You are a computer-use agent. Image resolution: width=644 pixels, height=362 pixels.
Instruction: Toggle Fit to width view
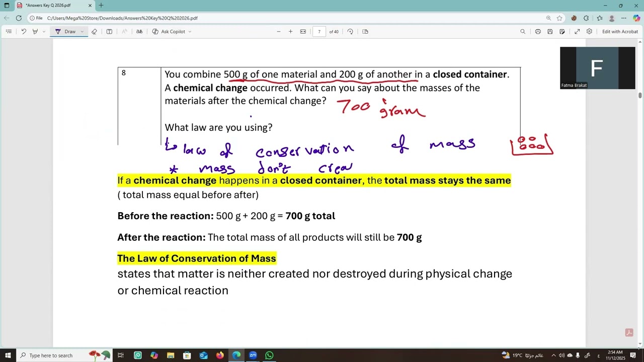coord(303,32)
